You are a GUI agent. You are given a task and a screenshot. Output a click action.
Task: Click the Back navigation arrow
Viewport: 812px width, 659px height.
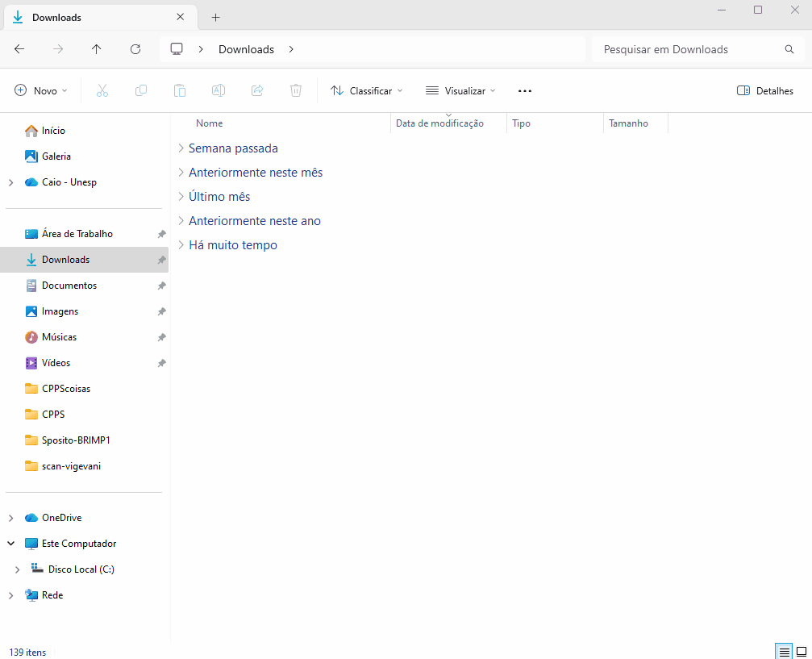click(x=19, y=49)
